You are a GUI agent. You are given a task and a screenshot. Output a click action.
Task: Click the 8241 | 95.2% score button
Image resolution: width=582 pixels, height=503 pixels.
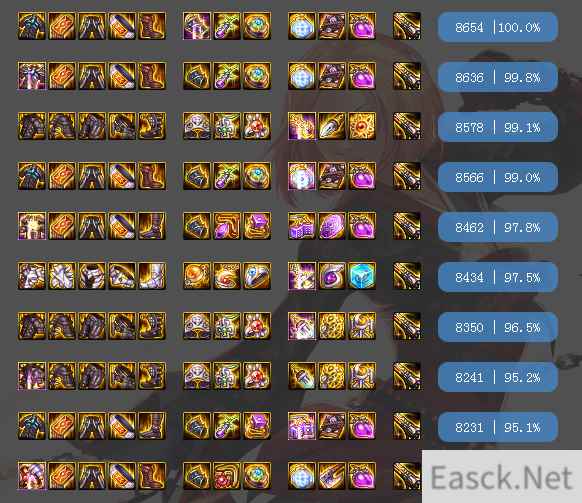tap(498, 377)
